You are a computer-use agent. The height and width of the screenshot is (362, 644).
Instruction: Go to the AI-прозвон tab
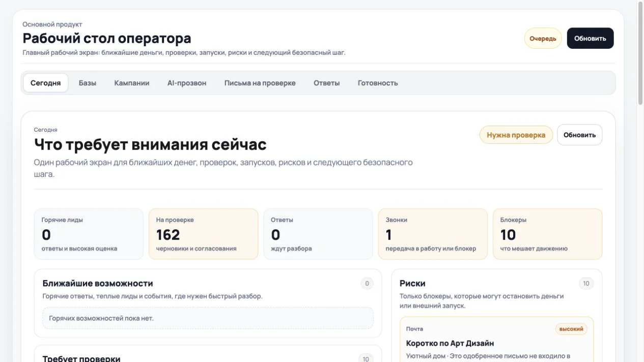coord(187,83)
